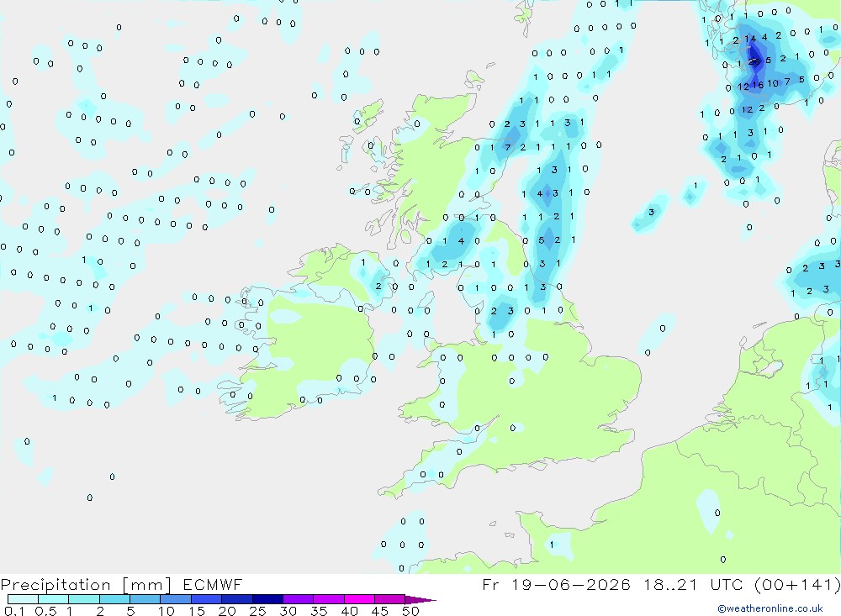Pick the 40–45 mm magenta legend swatch
Image resolution: width=841 pixels, height=616 pixels.
[x=359, y=599]
